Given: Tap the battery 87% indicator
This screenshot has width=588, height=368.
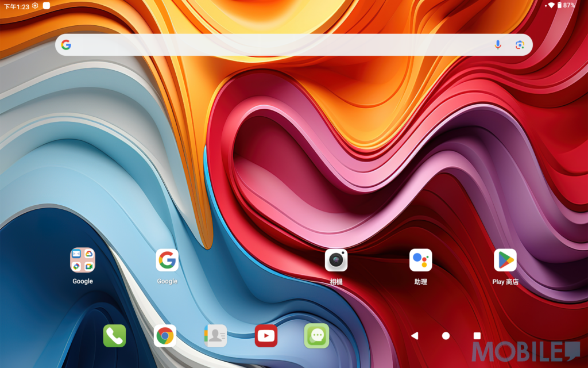Looking at the screenshot, I should 566,5.
